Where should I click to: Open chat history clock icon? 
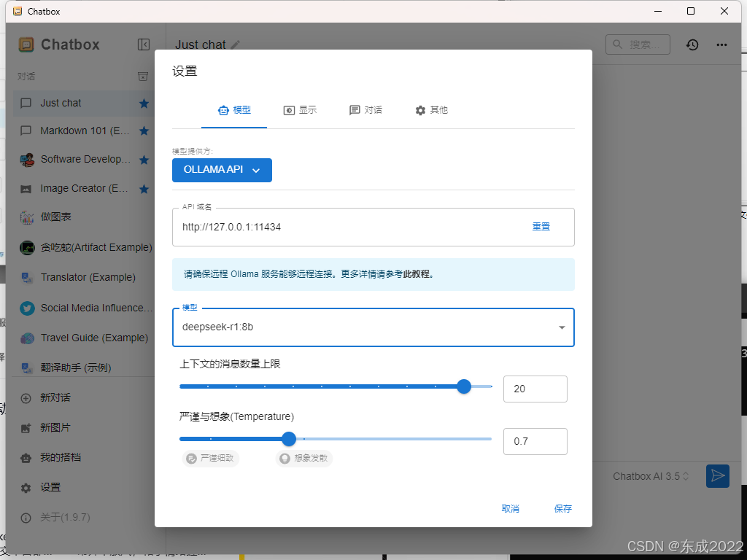[x=692, y=44]
